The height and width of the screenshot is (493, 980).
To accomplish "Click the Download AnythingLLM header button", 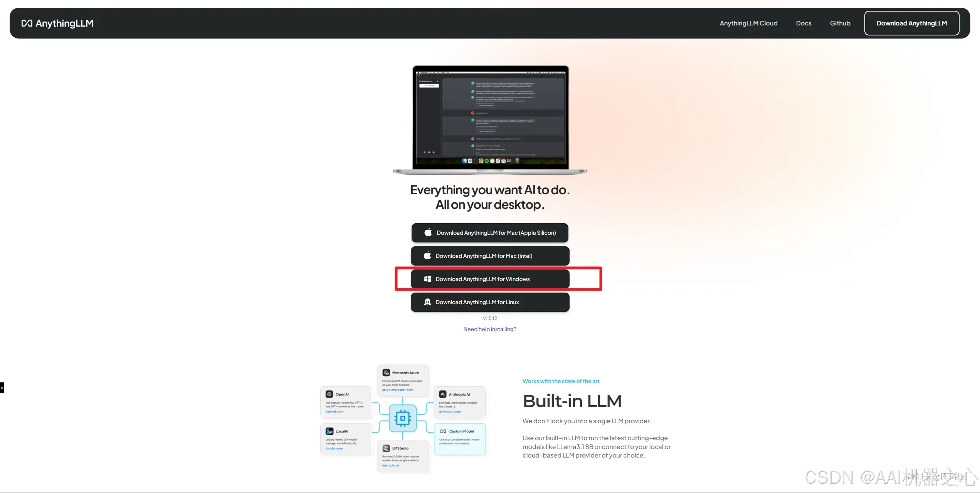I will [911, 23].
